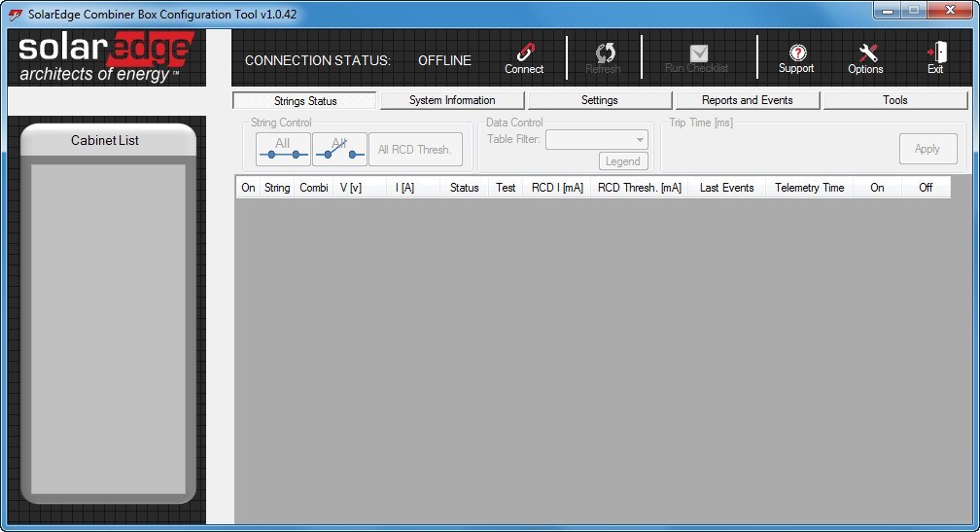Click the Combi column header

coord(314,188)
